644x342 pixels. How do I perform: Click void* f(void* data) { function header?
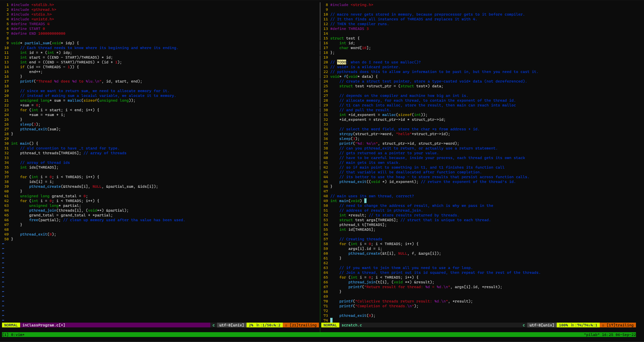click(x=354, y=77)
